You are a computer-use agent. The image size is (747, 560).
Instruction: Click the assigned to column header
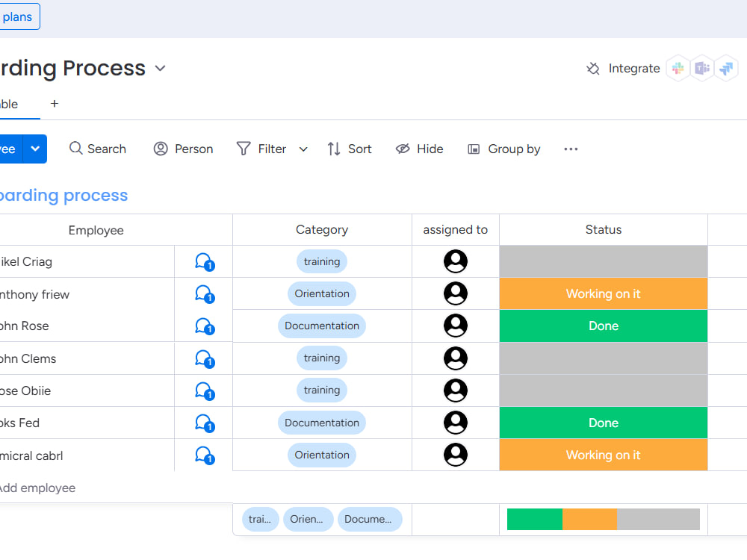tap(456, 229)
